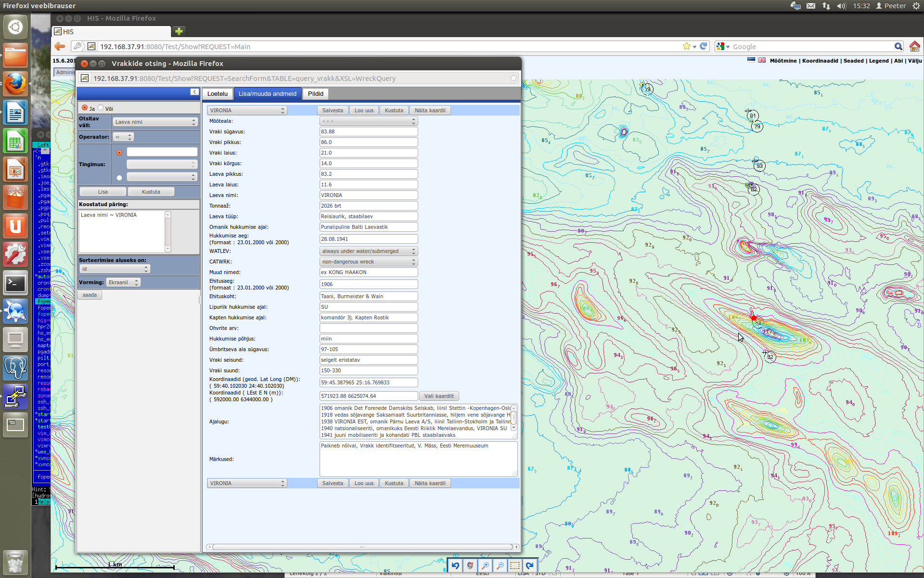Click the target center map icon
924x578 pixels.
pos(470,565)
